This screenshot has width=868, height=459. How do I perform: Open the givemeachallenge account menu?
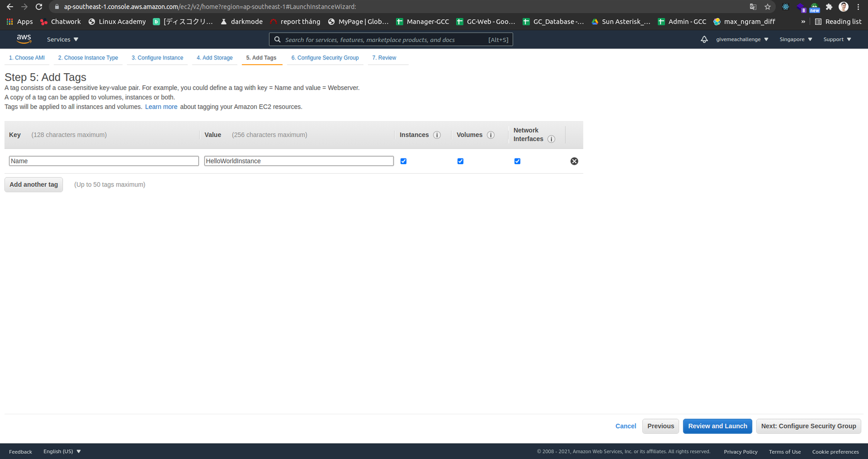tap(742, 39)
